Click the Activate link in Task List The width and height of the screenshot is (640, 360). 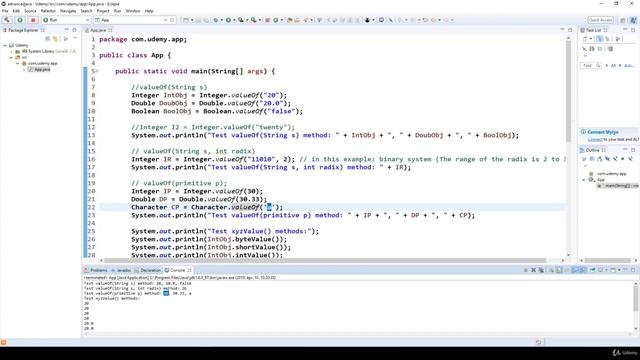pyautogui.click(x=629, y=66)
